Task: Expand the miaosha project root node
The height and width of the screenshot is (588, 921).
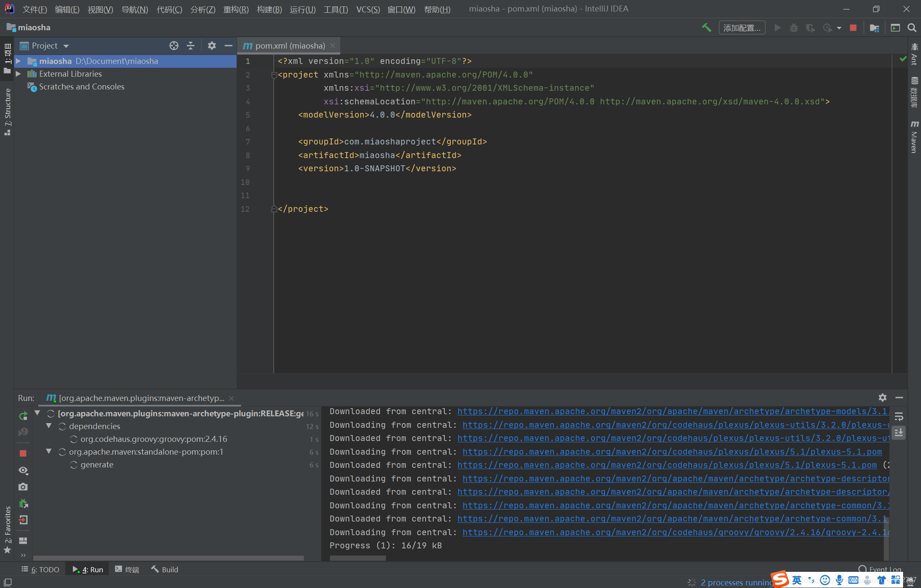Action: 18,61
